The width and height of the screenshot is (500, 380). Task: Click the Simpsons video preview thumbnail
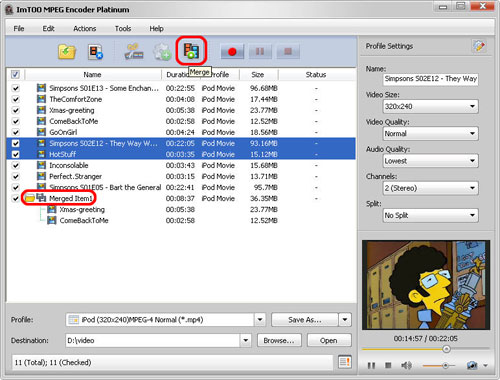pyautogui.click(x=426, y=285)
